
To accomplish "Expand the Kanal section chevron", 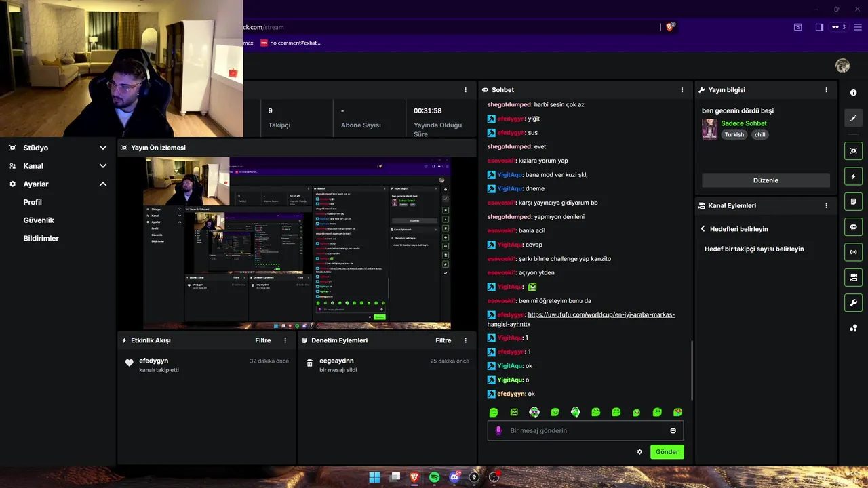I will click(x=103, y=165).
